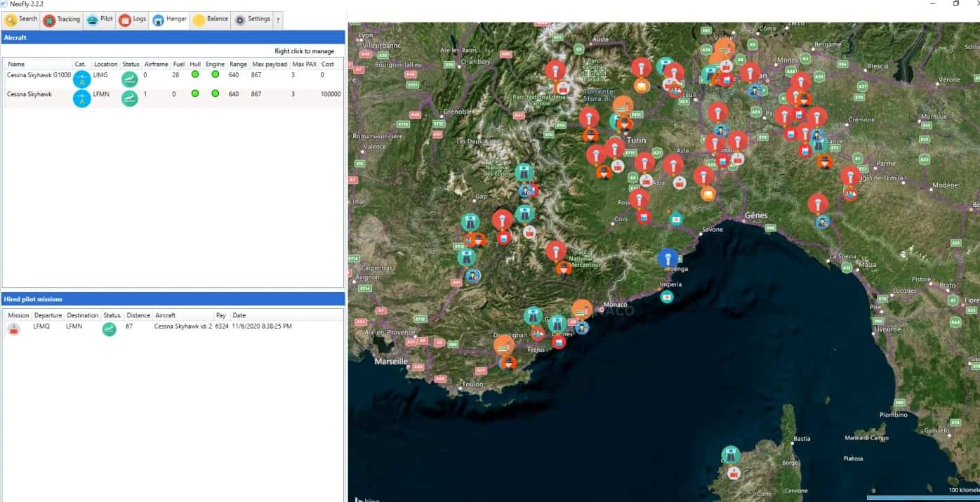Click the question mark help tab
This screenshot has width=980, height=502.
click(278, 20)
